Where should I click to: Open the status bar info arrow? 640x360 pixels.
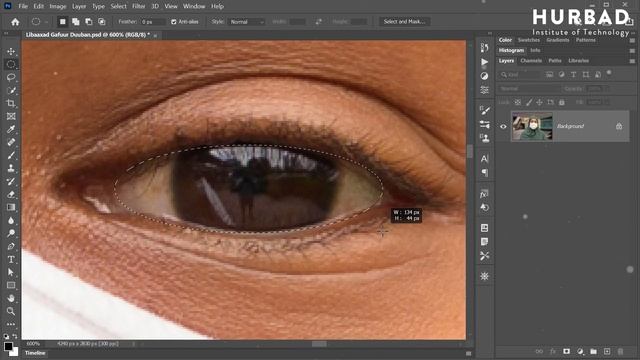pyautogui.click(x=133, y=344)
